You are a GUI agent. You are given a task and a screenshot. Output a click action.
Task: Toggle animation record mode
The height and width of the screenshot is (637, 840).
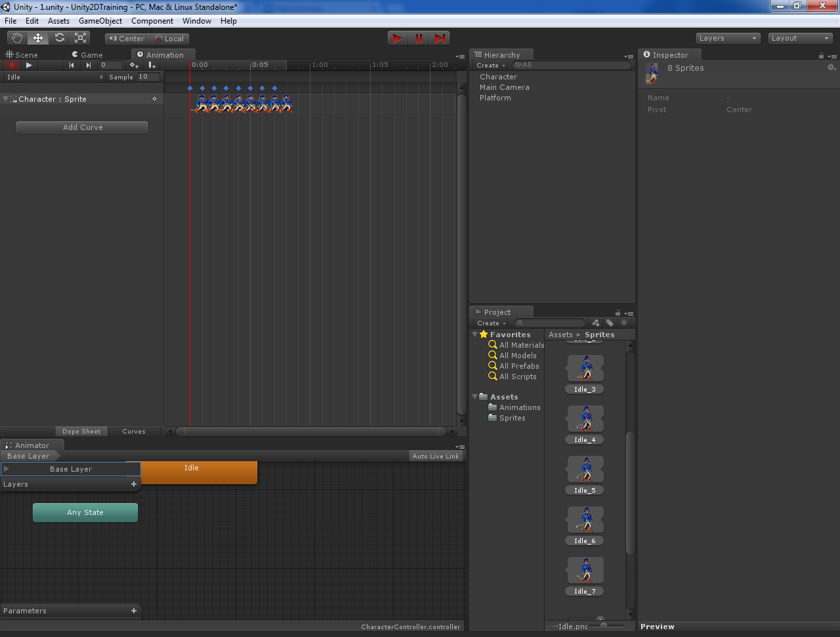click(12, 65)
